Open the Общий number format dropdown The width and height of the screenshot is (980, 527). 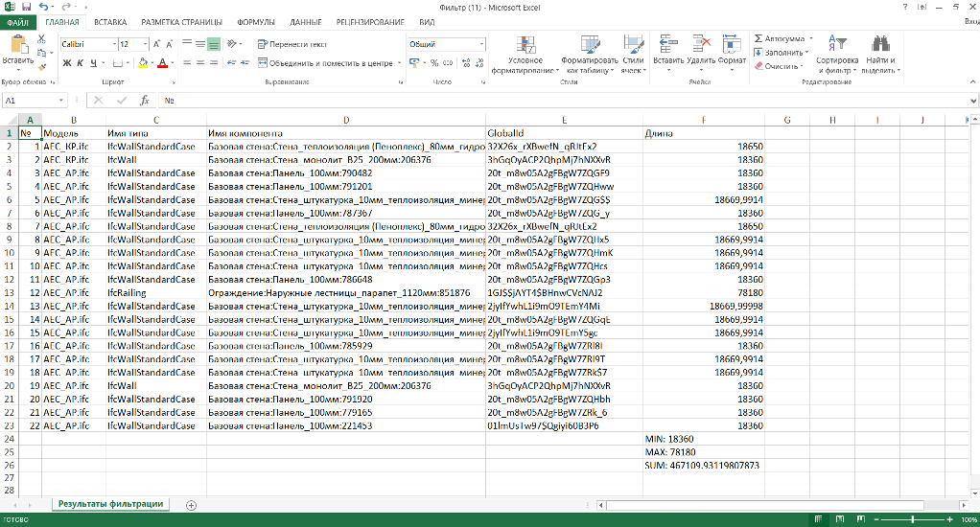482,44
